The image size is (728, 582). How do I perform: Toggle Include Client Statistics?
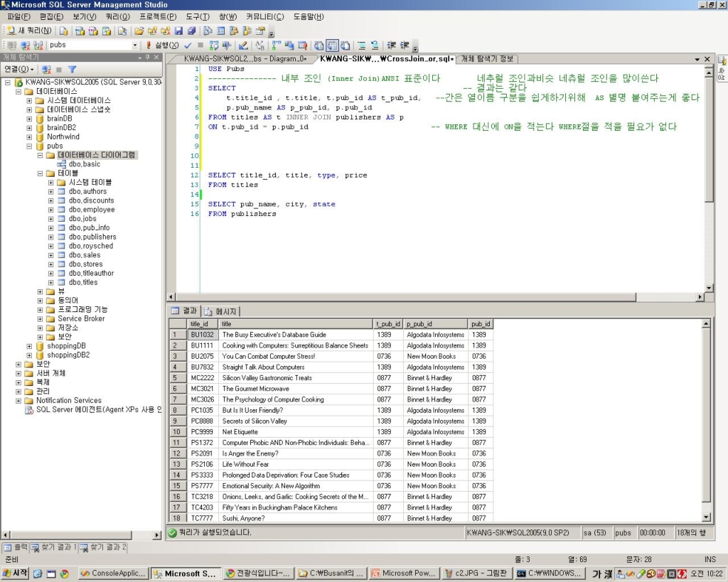coord(289,45)
